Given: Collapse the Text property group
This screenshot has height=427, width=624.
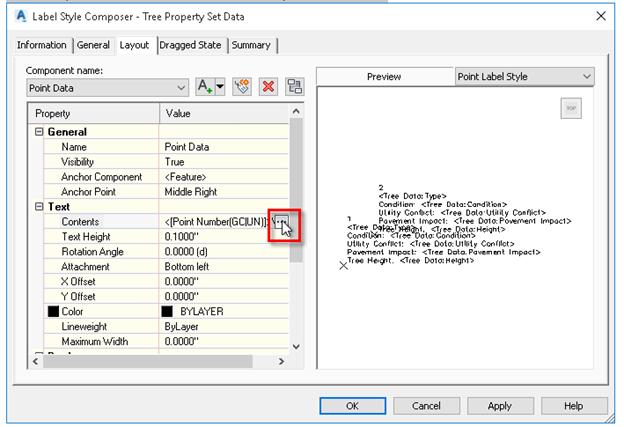Looking at the screenshot, I should tap(39, 206).
